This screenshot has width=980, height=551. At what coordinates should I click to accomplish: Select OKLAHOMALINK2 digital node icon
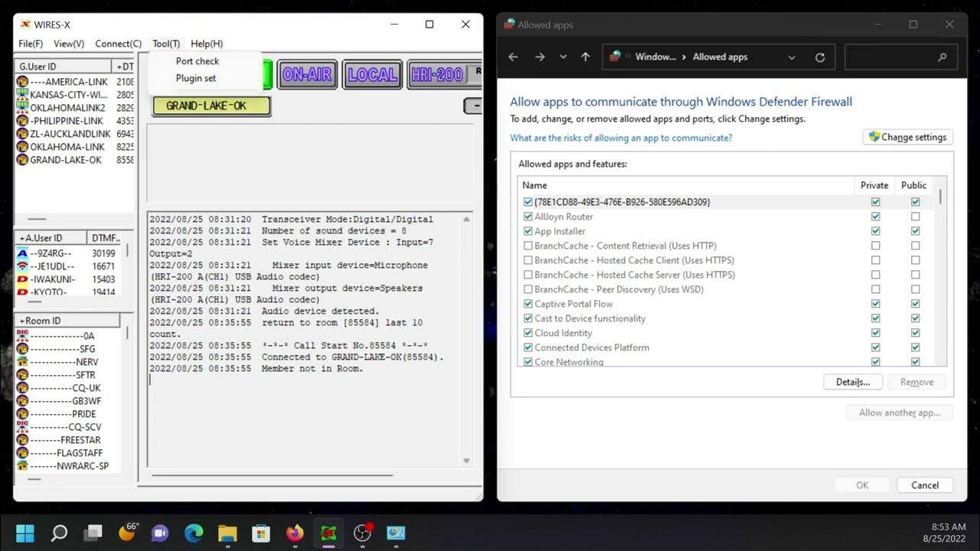[x=22, y=108]
